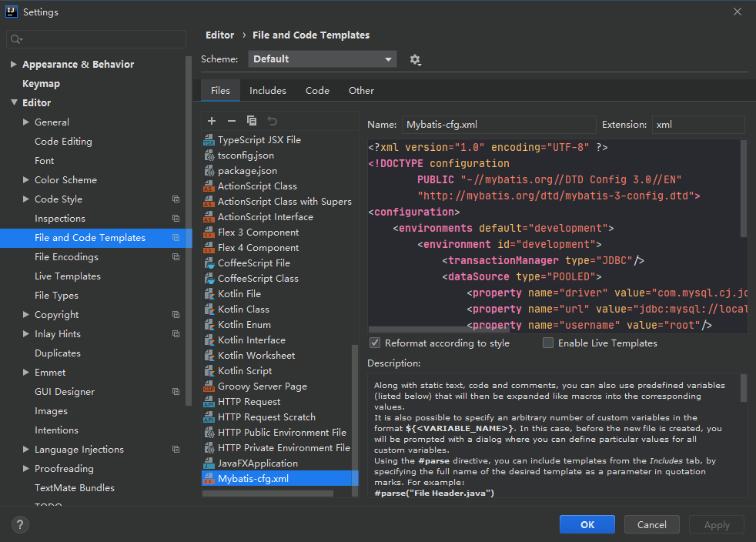This screenshot has width=756, height=542.
Task: Select the Flex 3 Component template icon
Action: (209, 233)
